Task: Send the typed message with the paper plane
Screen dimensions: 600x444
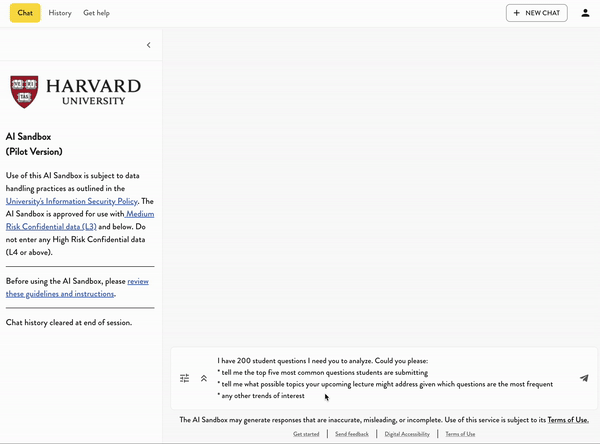Action: 584,378
